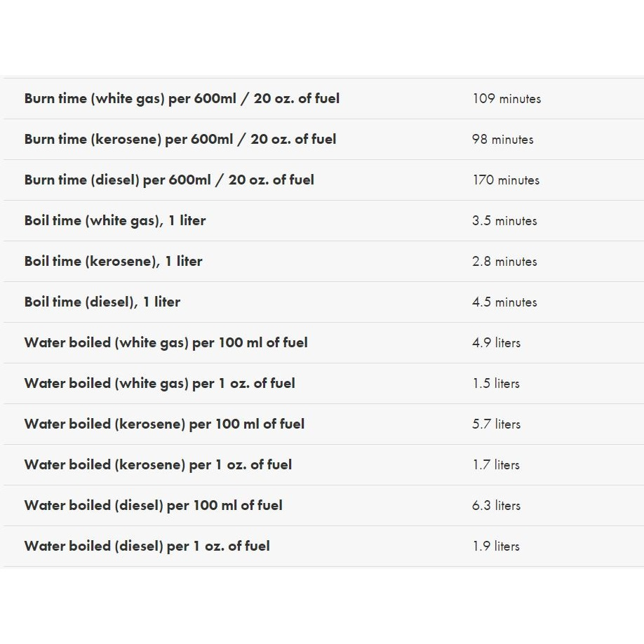The height and width of the screenshot is (644, 644).
Task: Click the "Boil time (white gas), 1 liter" label
Action: click(115, 221)
